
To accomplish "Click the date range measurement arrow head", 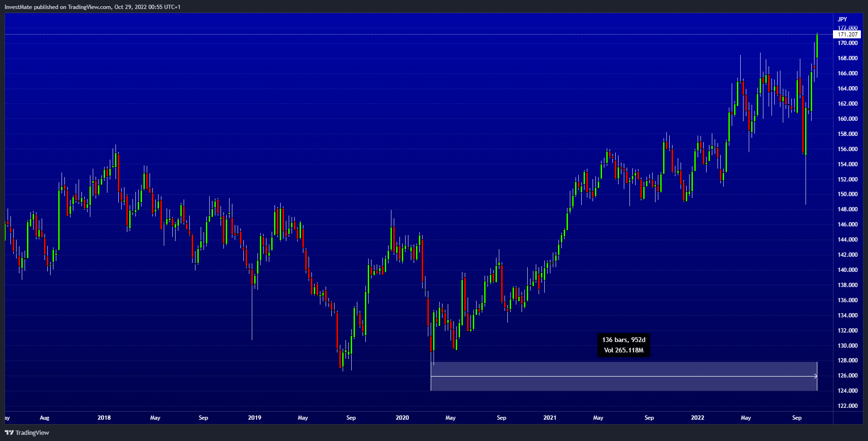I will (815, 376).
